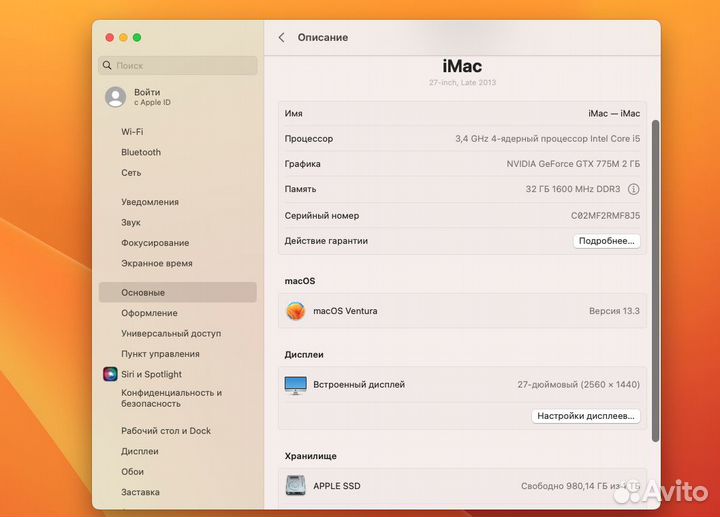720x517 pixels.
Task: Click the vertical scrollbar of the details pane
Action: pyautogui.click(x=655, y=281)
